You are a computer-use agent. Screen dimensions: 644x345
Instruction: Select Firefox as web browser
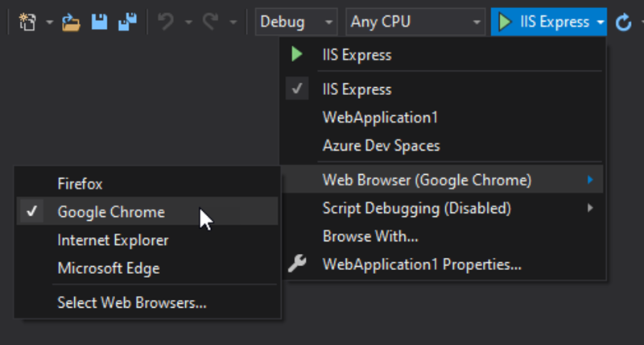pyautogui.click(x=147, y=184)
